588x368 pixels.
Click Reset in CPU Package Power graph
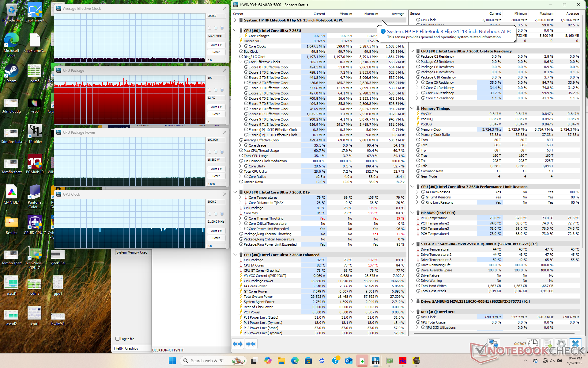click(216, 176)
